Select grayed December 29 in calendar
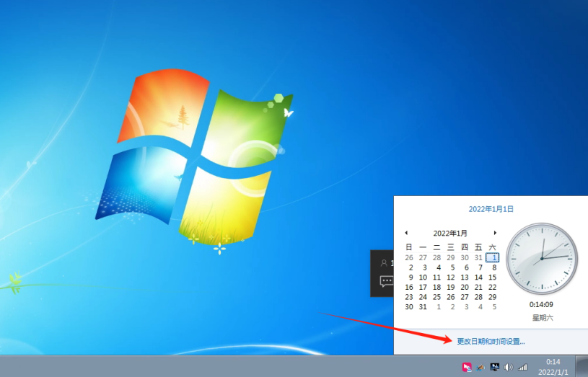This screenshot has width=588, height=377. point(451,258)
